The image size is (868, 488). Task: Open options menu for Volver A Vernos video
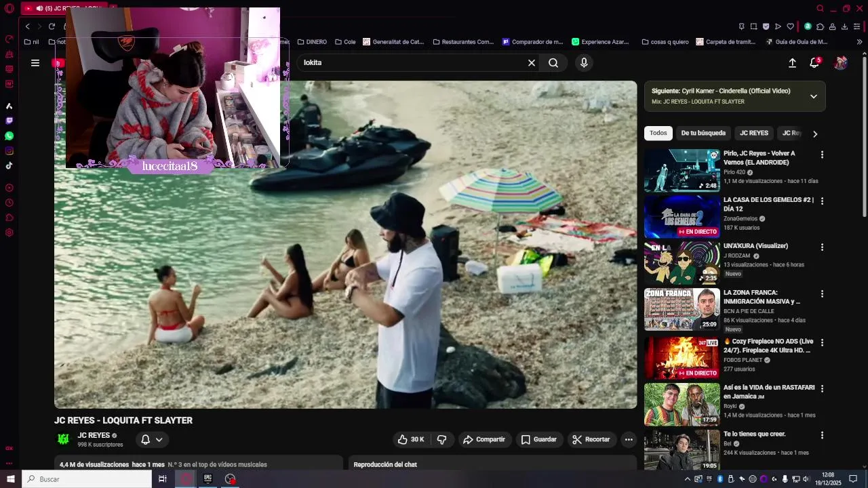point(822,155)
